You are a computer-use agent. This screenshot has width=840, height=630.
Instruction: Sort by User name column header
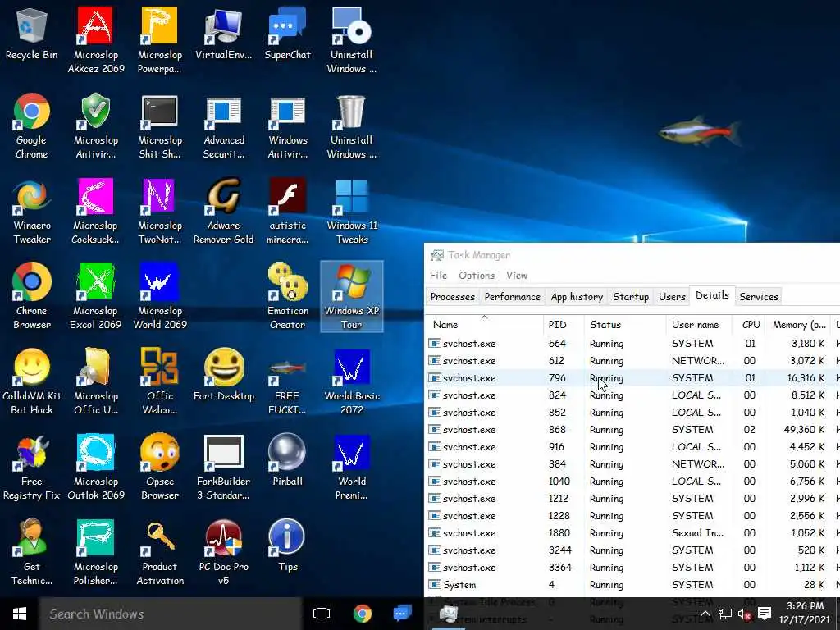(x=699, y=325)
